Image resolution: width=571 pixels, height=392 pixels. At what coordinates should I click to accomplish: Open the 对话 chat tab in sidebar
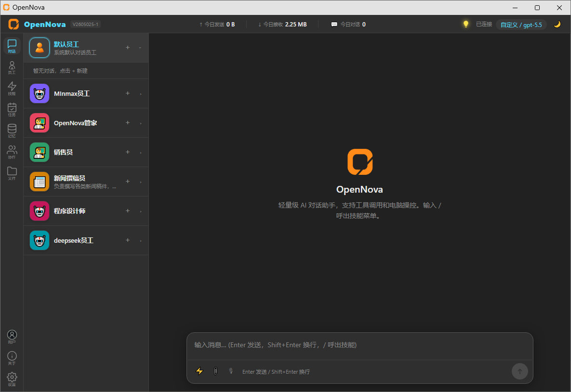pyautogui.click(x=12, y=46)
